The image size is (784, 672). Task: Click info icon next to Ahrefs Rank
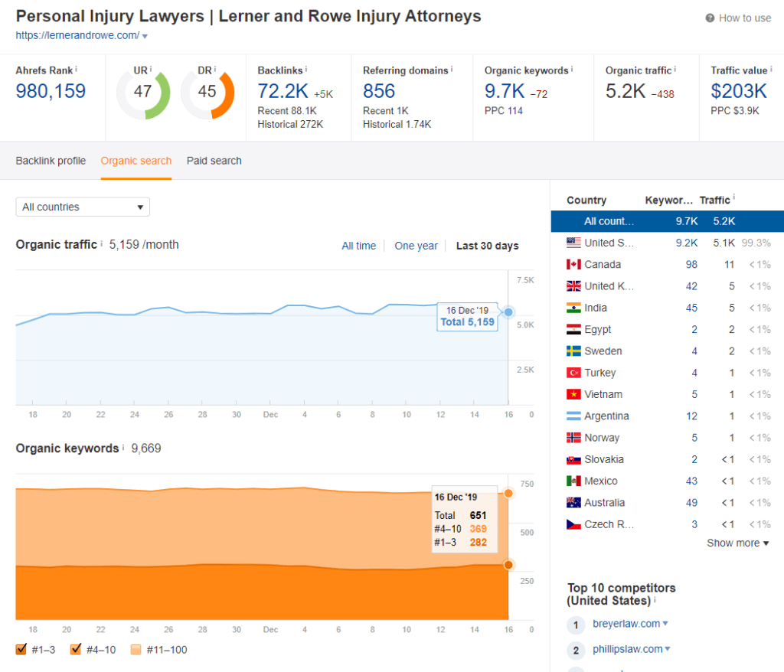pyautogui.click(x=76, y=70)
